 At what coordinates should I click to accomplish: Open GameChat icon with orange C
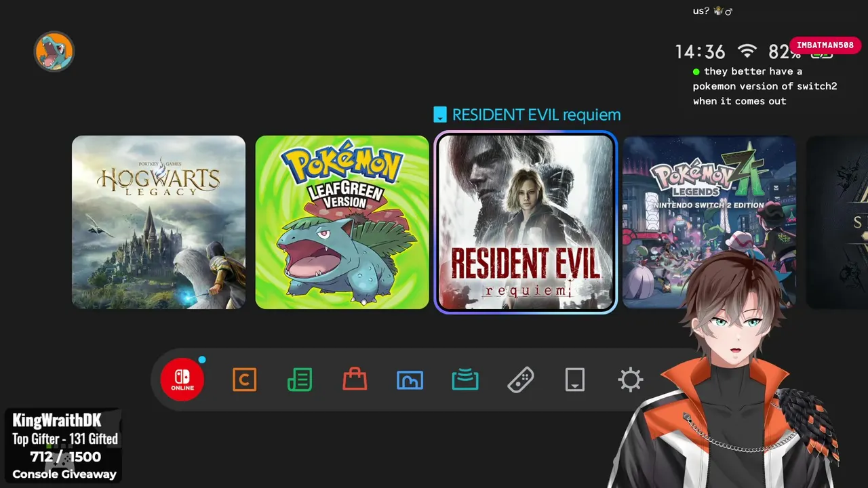coord(244,380)
